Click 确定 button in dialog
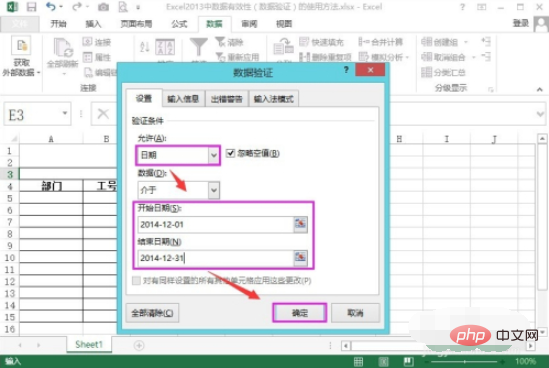 point(300,313)
